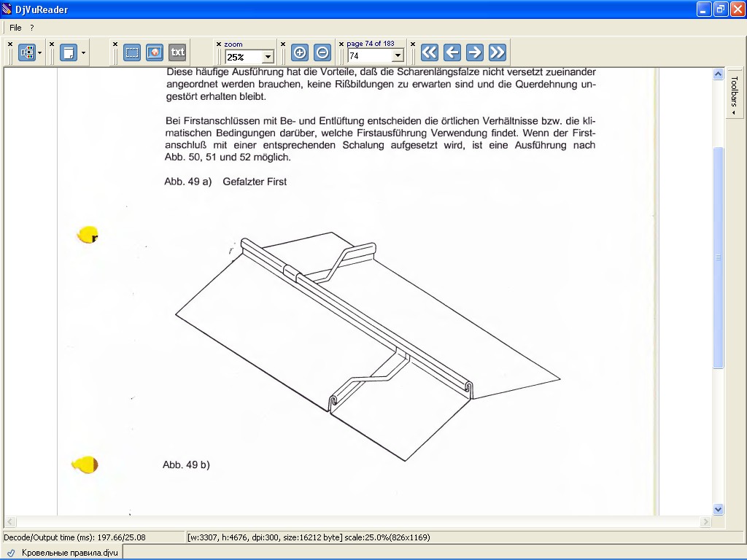This screenshot has height=560, width=747.
Task: Close the zoom toolbar section
Action: coord(219,44)
